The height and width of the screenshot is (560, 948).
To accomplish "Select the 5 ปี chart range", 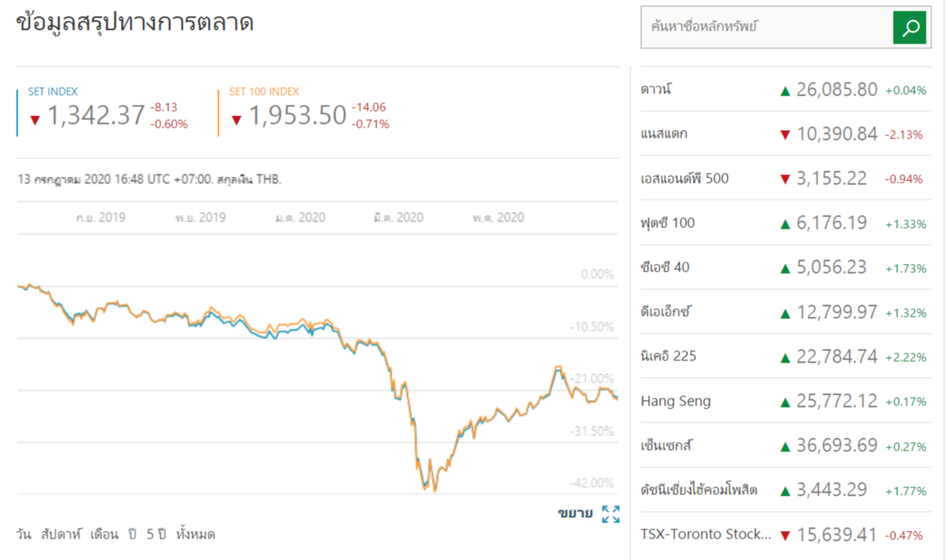I will (156, 534).
